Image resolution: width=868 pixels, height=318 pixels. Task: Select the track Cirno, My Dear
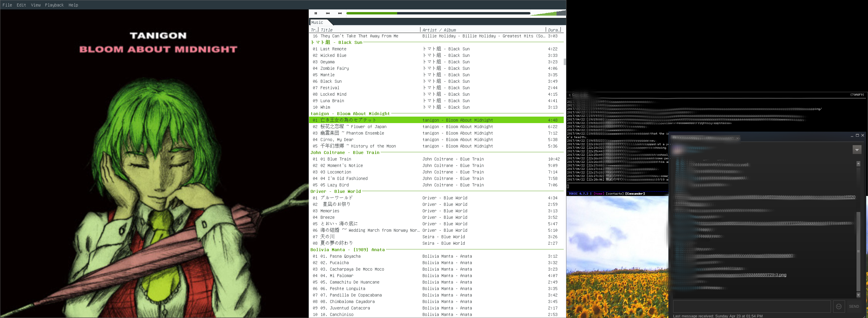tap(337, 140)
